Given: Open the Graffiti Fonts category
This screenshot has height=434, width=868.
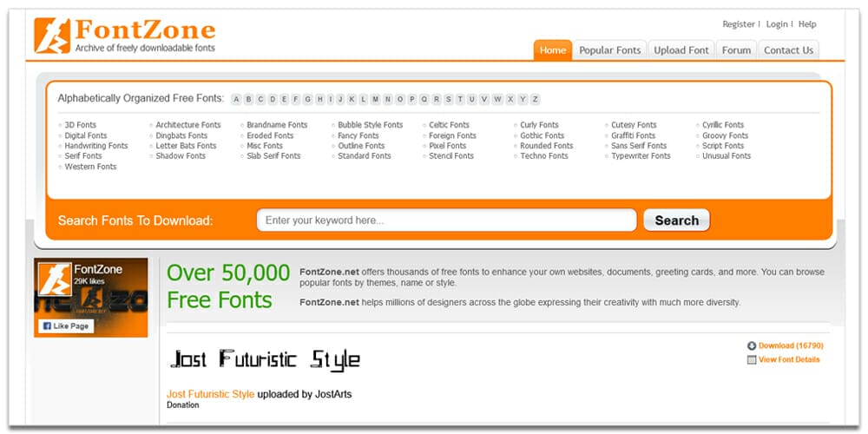Looking at the screenshot, I should (x=634, y=135).
